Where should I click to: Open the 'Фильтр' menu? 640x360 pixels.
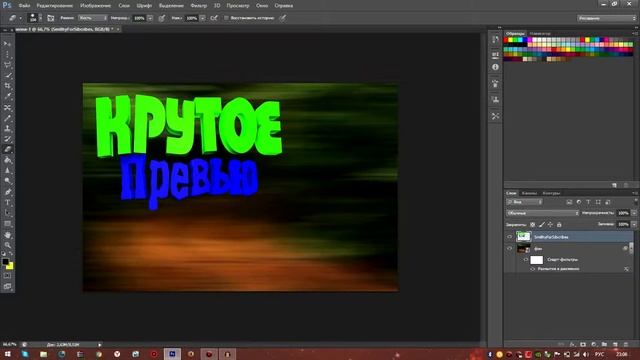click(199, 6)
